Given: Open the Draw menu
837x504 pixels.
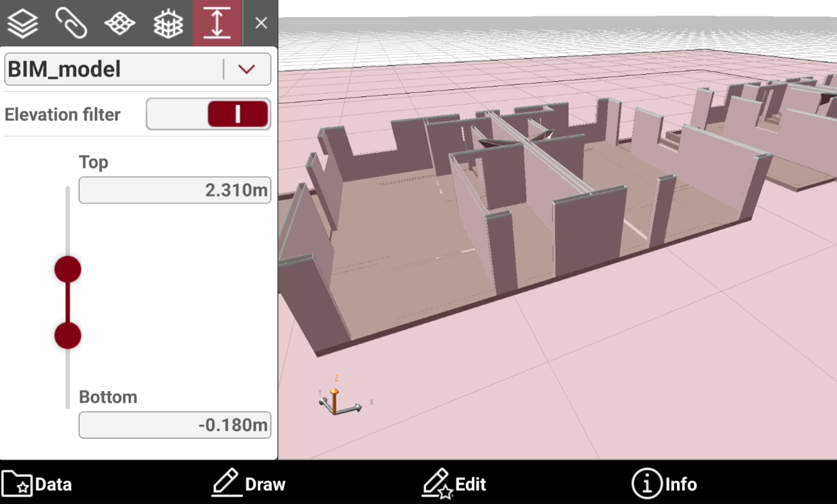Looking at the screenshot, I should coord(249,483).
